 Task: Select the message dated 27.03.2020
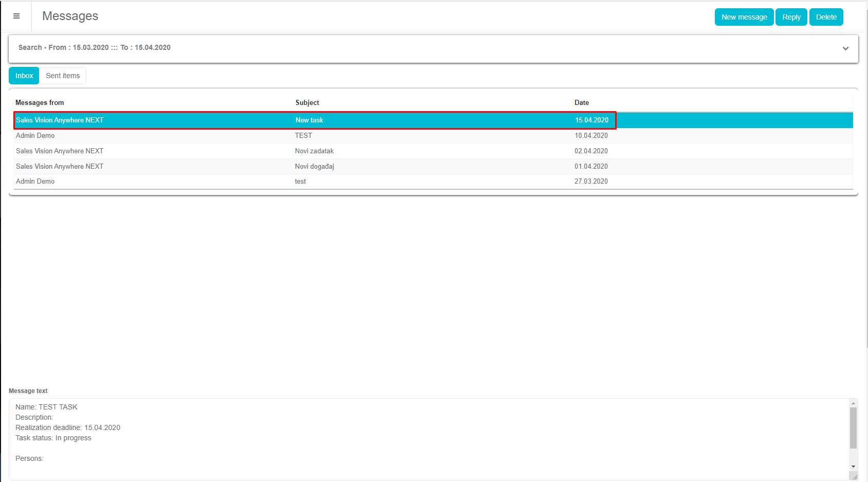591,182
